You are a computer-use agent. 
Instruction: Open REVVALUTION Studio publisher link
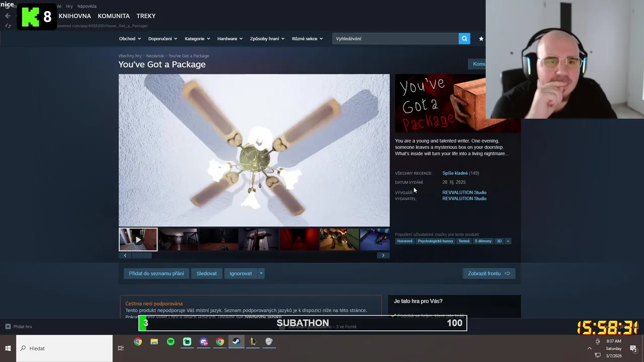click(464, 199)
